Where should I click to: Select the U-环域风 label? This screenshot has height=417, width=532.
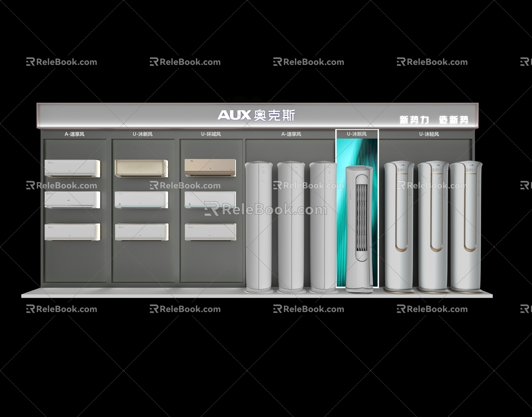pos(211,134)
